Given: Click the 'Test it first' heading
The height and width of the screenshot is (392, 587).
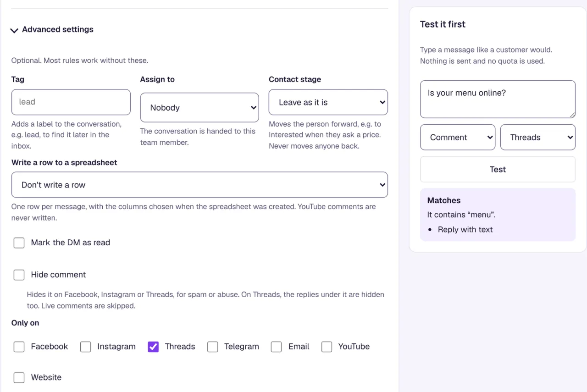Looking at the screenshot, I should [x=443, y=24].
